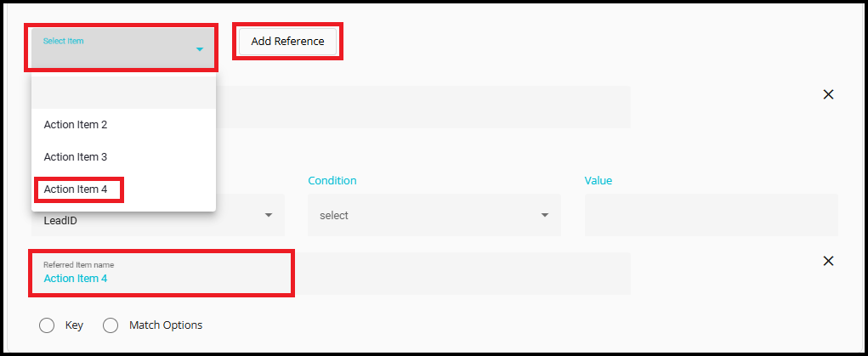Select the Key radio button
Screen dimensions: 868x356
click(47, 325)
